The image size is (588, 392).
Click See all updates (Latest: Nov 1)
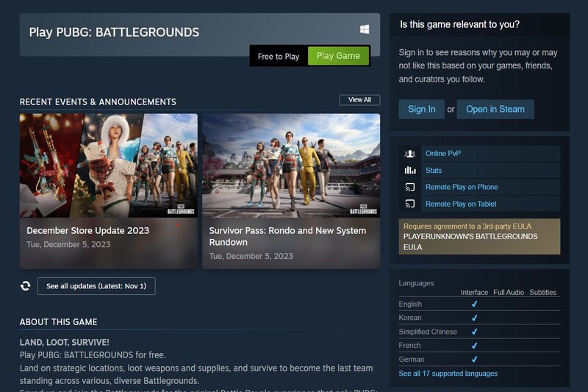coord(96,286)
